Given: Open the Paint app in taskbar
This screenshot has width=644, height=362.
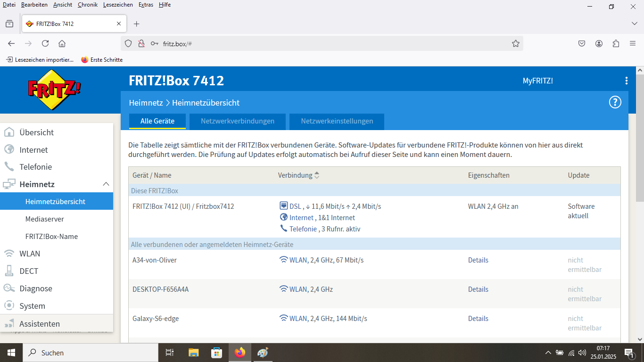Looking at the screenshot, I should (263, 353).
